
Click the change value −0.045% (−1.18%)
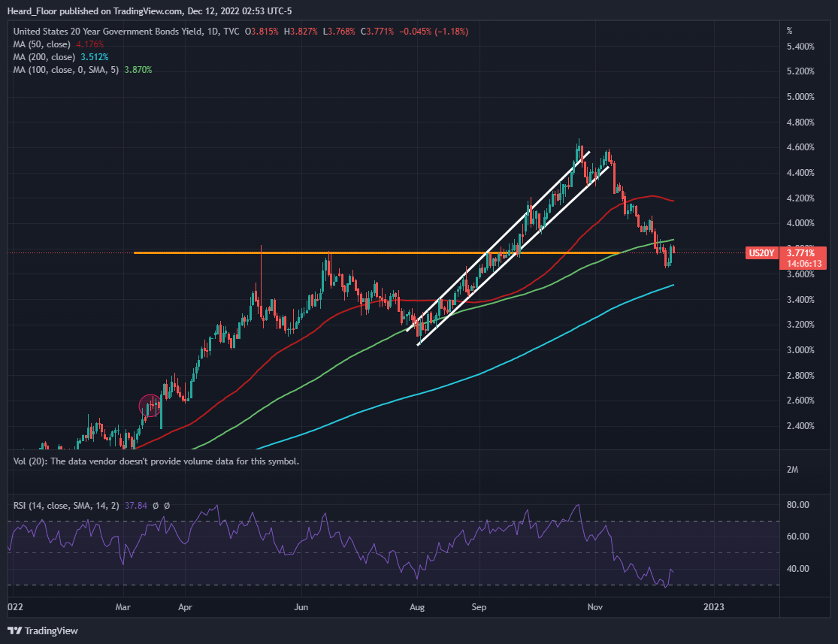point(434,32)
